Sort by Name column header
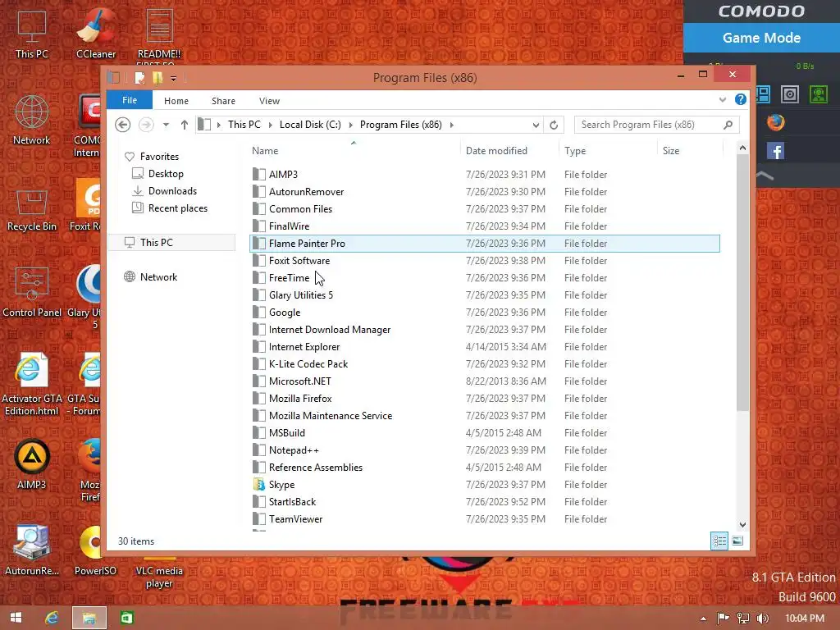The width and height of the screenshot is (840, 630). 354,151
